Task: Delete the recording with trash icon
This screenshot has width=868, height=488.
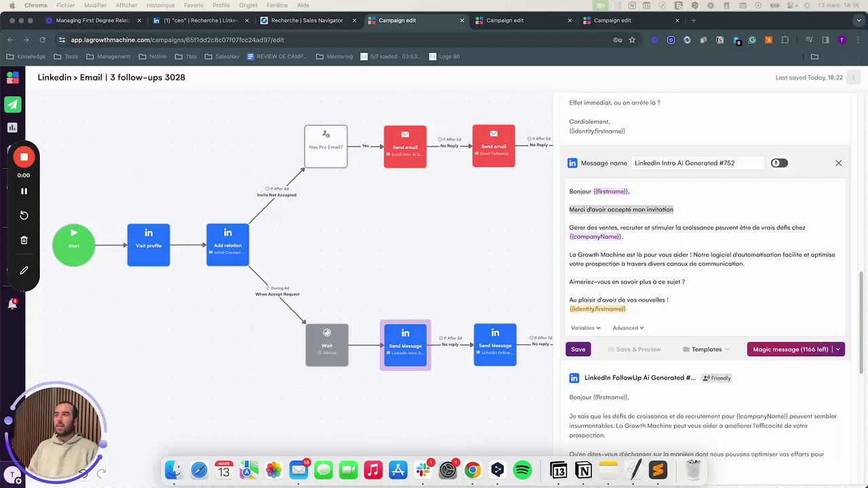Action: tap(24, 240)
